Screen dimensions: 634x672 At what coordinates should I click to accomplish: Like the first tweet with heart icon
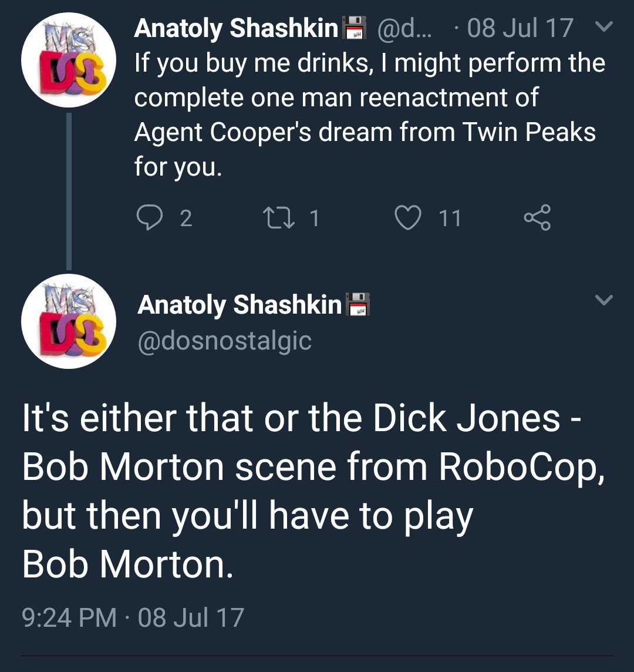(x=407, y=218)
